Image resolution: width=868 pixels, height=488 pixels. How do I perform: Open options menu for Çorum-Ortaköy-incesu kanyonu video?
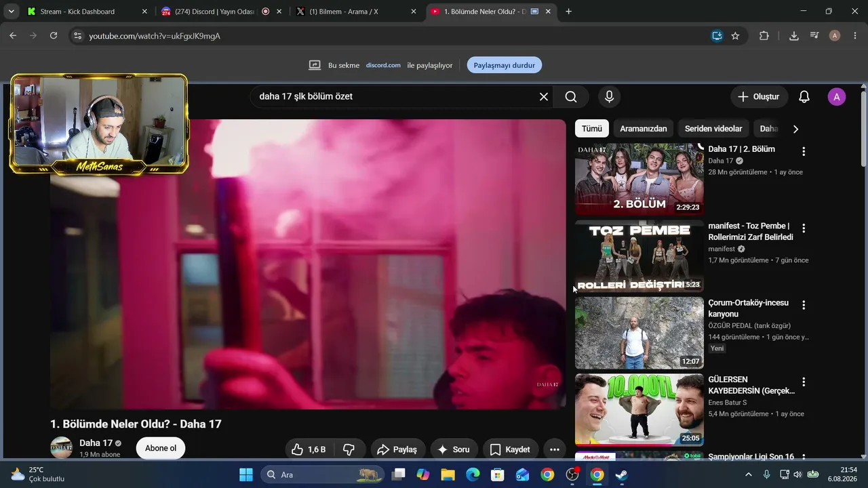tap(804, 306)
